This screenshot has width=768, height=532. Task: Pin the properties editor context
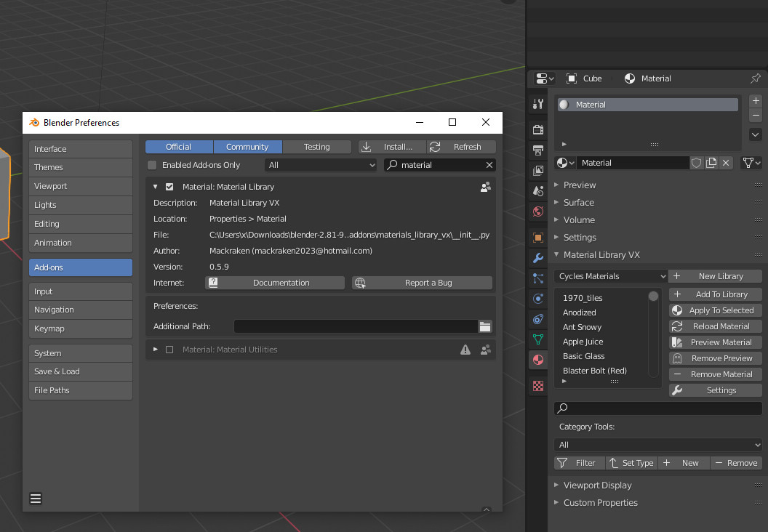756,78
